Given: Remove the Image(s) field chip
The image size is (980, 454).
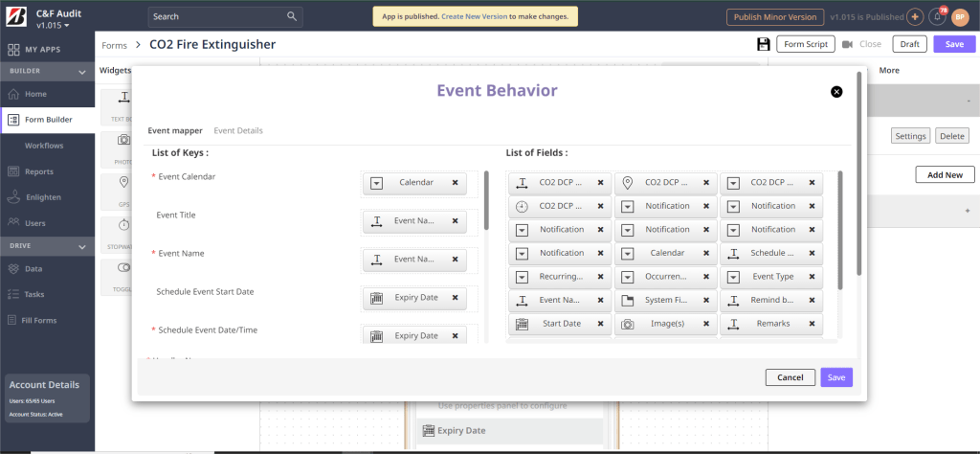Looking at the screenshot, I should (705, 324).
